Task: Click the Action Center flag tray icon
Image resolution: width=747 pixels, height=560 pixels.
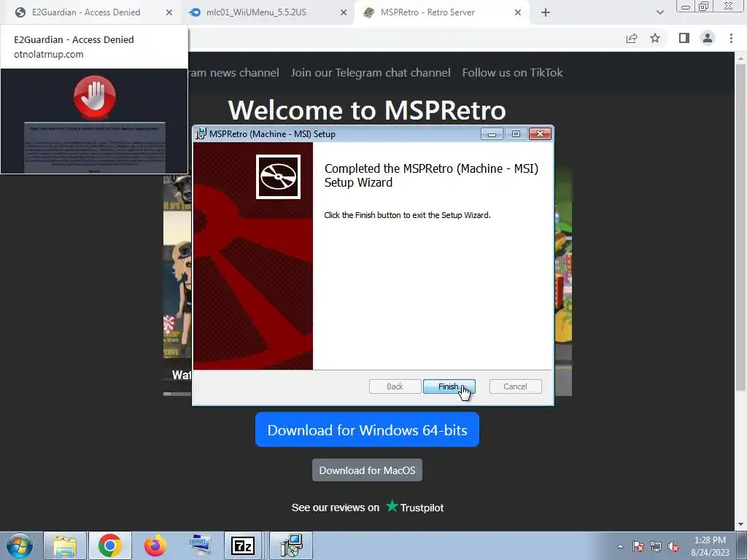Action: click(x=638, y=546)
